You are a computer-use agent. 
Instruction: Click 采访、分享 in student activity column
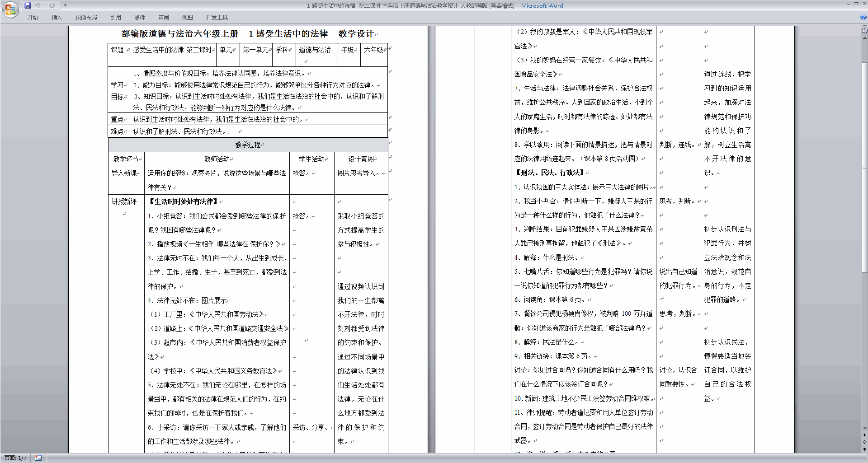click(x=310, y=427)
